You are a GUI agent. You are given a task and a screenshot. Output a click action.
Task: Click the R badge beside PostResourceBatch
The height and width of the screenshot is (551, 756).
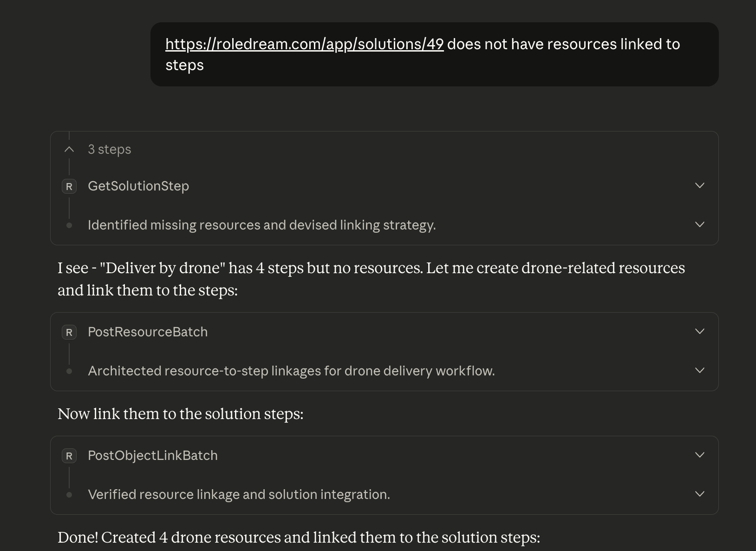tap(69, 332)
